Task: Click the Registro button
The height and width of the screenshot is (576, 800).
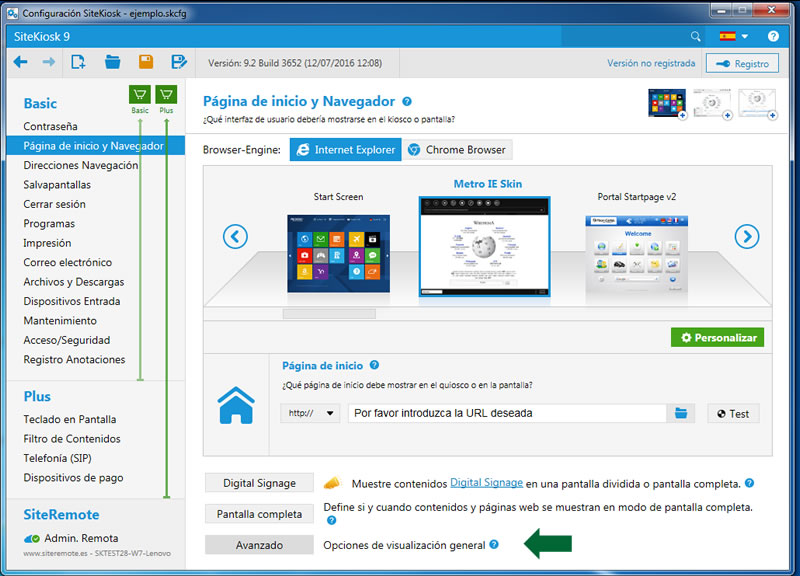Action: [743, 62]
